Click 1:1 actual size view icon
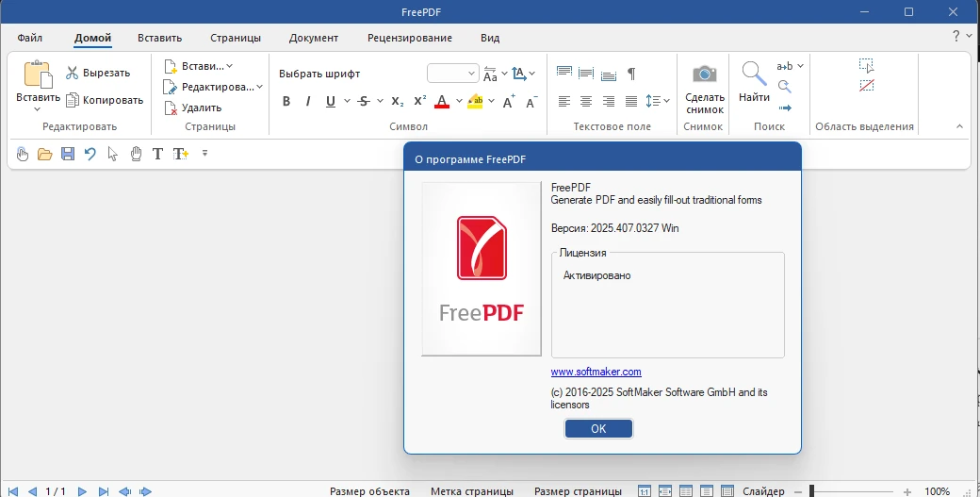980x497 pixels. [645, 491]
